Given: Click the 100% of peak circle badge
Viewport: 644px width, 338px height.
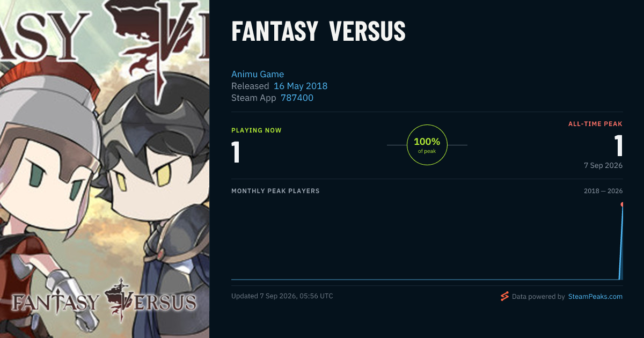Looking at the screenshot, I should coord(427,145).
